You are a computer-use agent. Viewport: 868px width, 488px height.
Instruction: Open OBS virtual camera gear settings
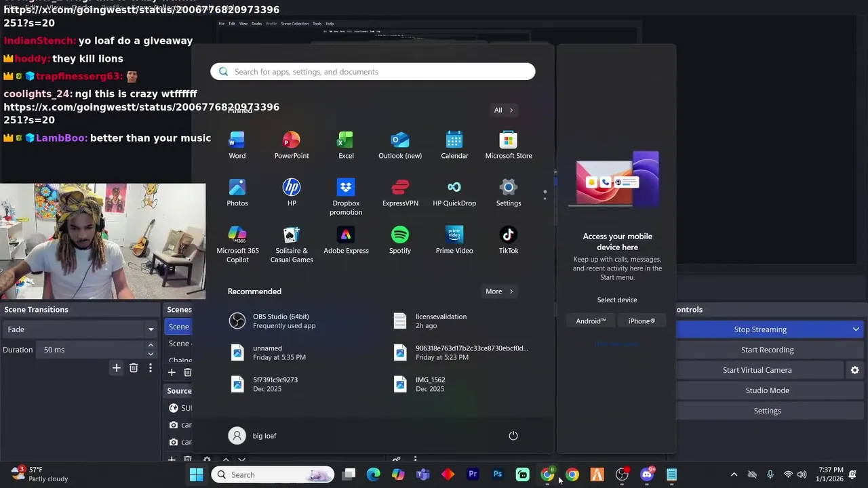coord(854,370)
